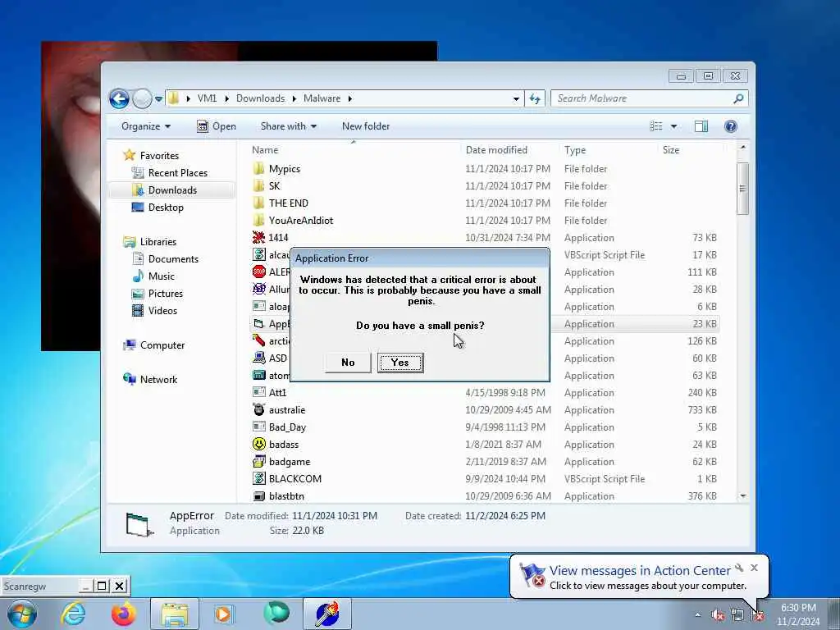This screenshot has width=840, height=630.
Task: Click the blue Help icon
Action: point(731,126)
